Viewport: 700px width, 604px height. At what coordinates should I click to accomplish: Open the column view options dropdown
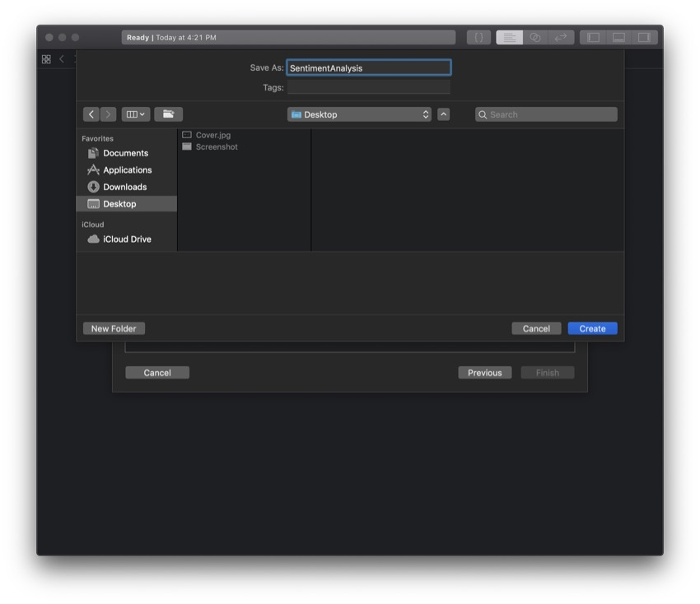pos(136,114)
